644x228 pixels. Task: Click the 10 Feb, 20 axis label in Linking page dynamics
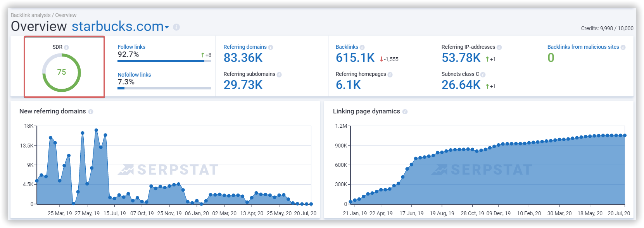coord(529,213)
